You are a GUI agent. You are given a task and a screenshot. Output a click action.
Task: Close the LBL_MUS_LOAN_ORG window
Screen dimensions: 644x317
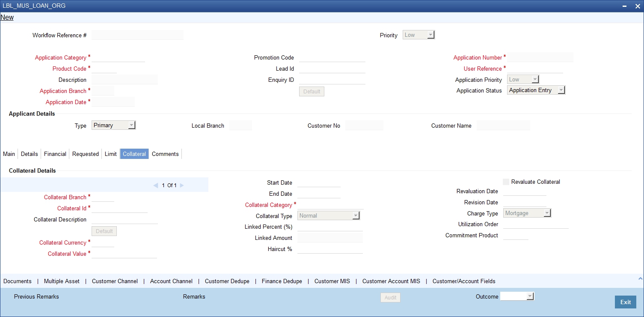pyautogui.click(x=637, y=6)
